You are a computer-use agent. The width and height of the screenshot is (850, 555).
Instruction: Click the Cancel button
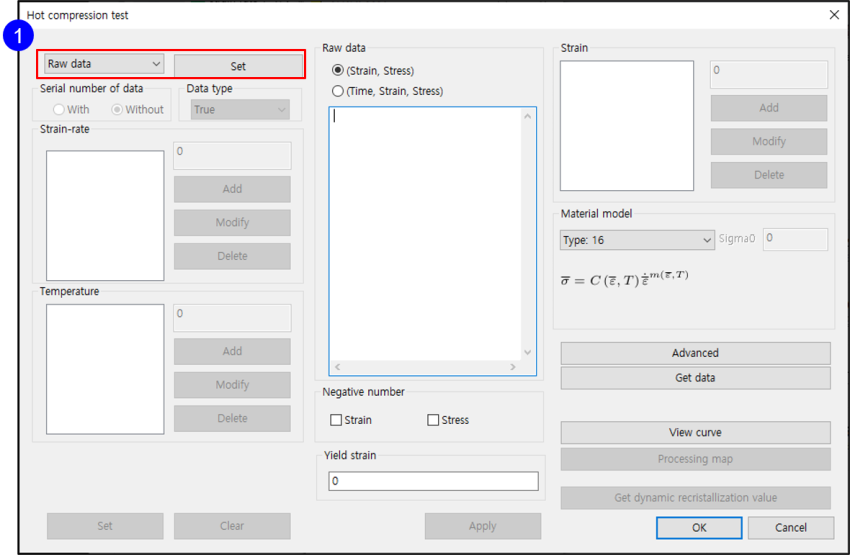pos(791,527)
